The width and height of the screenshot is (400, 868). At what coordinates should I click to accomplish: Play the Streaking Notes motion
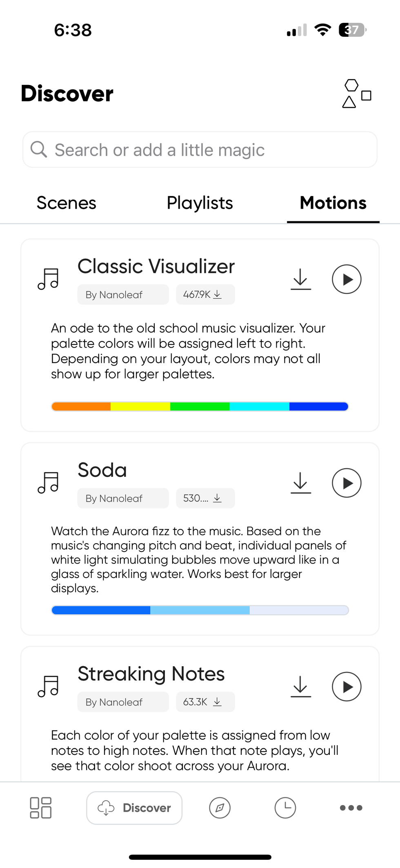pyautogui.click(x=346, y=687)
